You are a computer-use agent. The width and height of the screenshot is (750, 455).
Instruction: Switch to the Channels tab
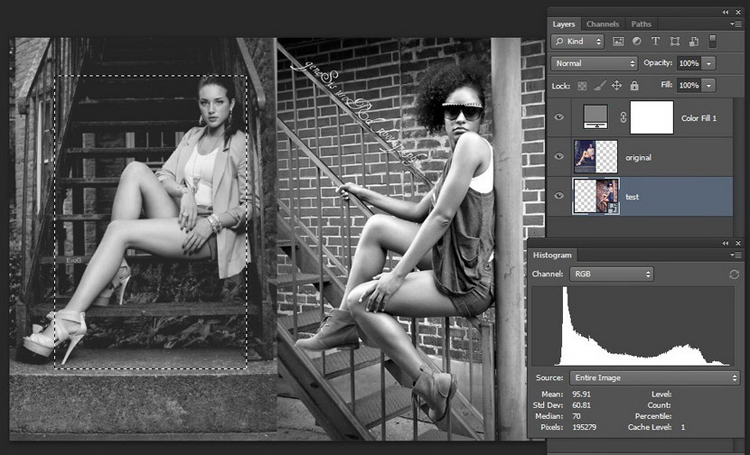(x=602, y=24)
